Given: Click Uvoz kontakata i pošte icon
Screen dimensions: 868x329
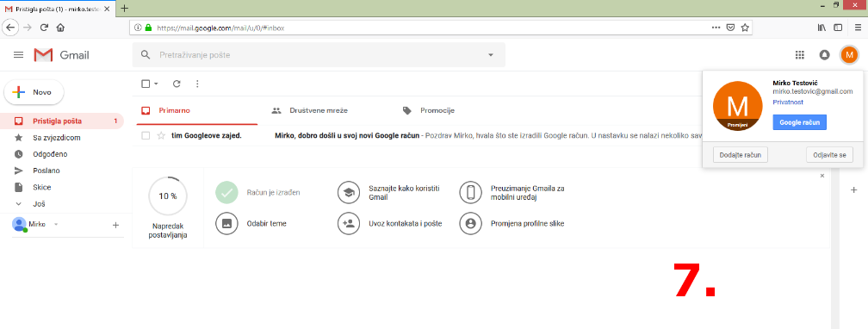Looking at the screenshot, I should pyautogui.click(x=348, y=224).
